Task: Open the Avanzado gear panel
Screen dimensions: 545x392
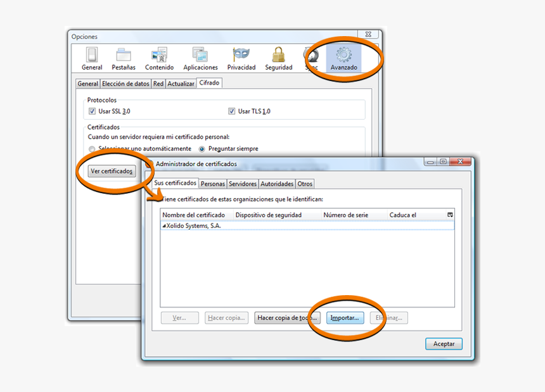Action: 343,59
